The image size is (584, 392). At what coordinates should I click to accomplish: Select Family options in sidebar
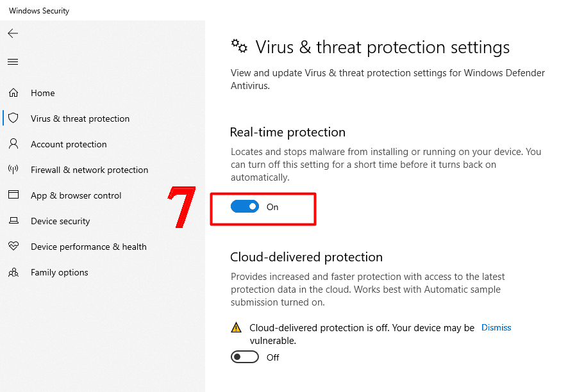[60, 272]
